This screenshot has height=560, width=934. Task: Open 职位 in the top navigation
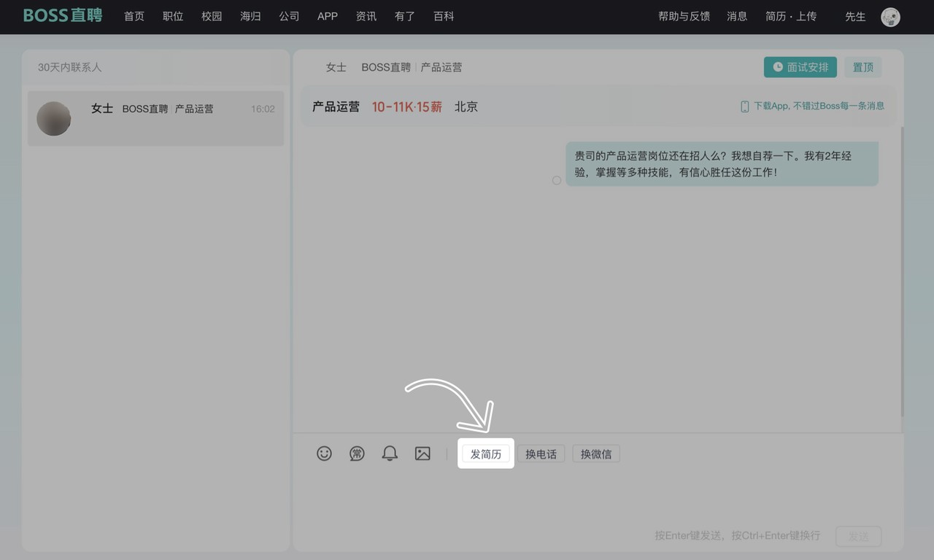[173, 16]
